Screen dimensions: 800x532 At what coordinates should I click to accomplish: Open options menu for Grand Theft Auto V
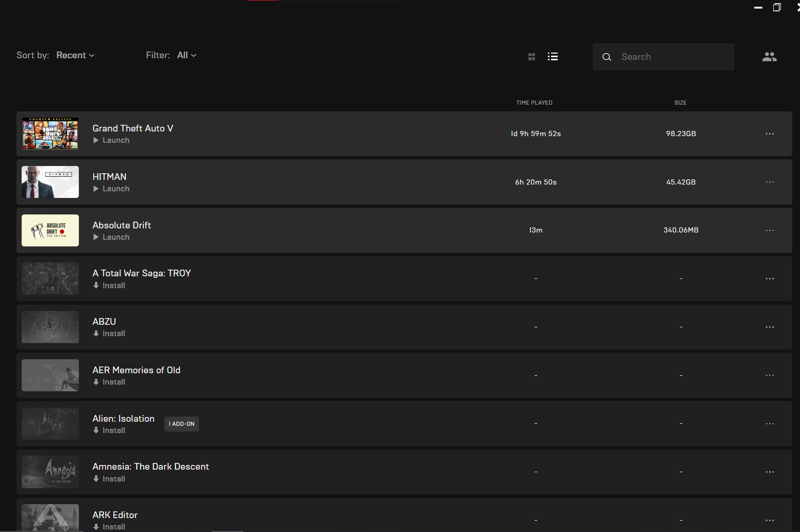[770, 134]
